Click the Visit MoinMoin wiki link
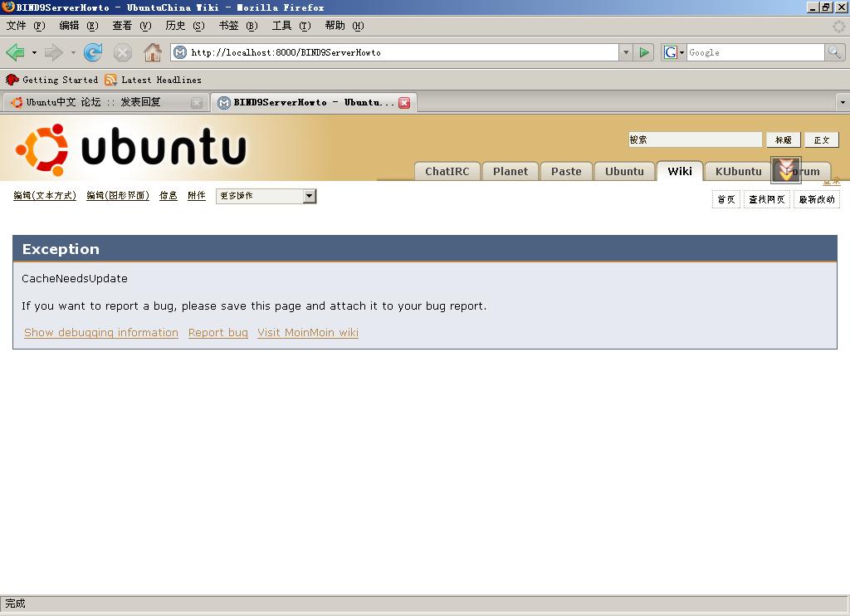Screen dimensions: 850x616 (x=308, y=332)
